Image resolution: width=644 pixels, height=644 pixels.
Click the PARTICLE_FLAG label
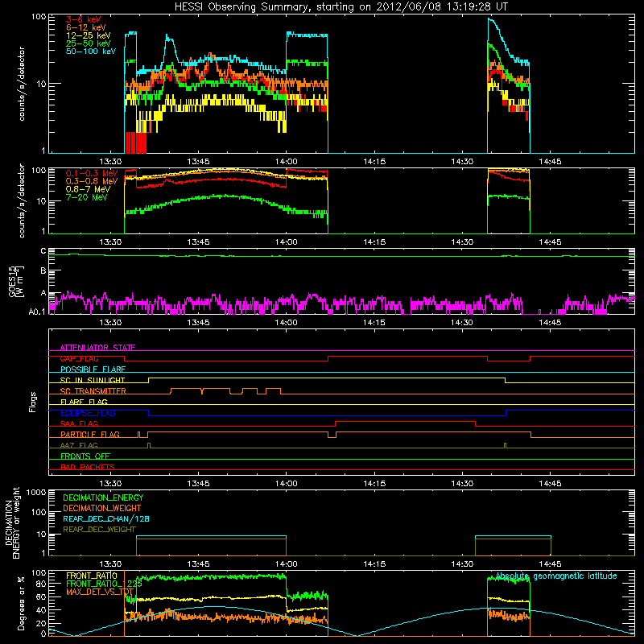coord(90,434)
